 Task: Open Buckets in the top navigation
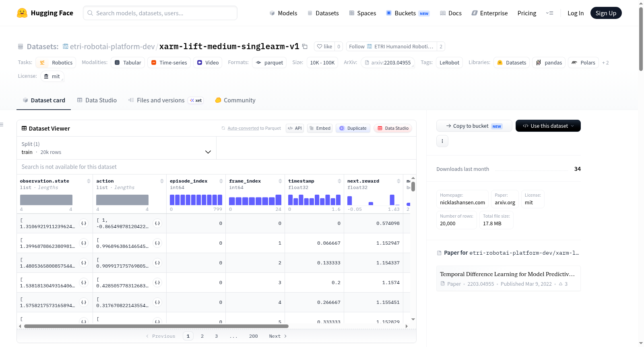(408, 13)
